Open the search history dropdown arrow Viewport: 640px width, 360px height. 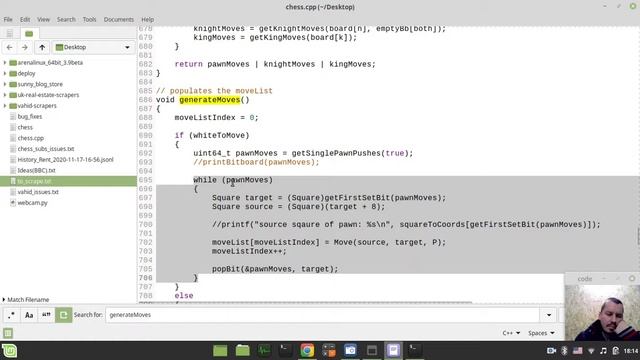[x=549, y=315]
